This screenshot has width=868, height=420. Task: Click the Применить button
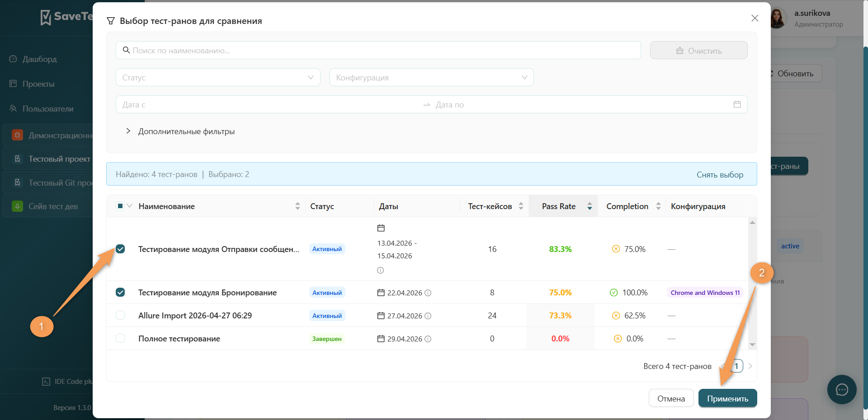click(x=727, y=398)
